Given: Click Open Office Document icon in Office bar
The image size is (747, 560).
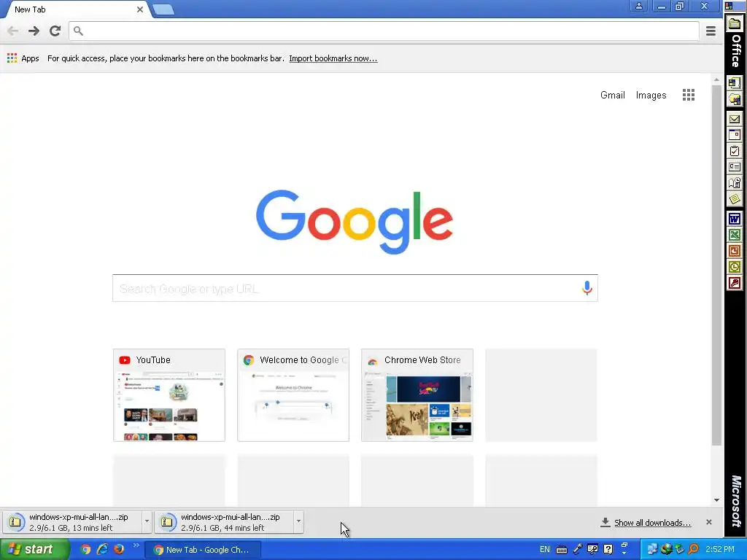Looking at the screenshot, I should 735,99.
